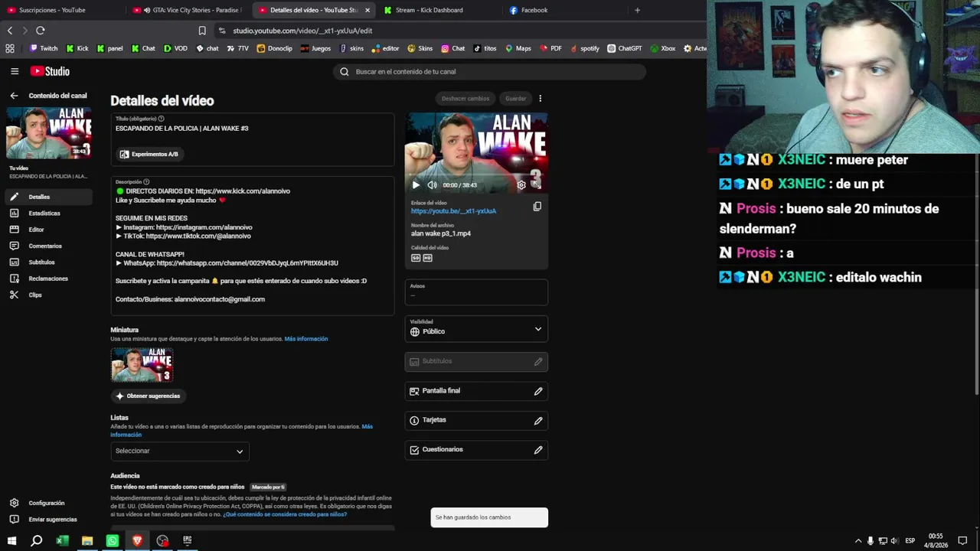Open WhatsApp from the taskbar
This screenshot has width=980, height=551.
[113, 541]
